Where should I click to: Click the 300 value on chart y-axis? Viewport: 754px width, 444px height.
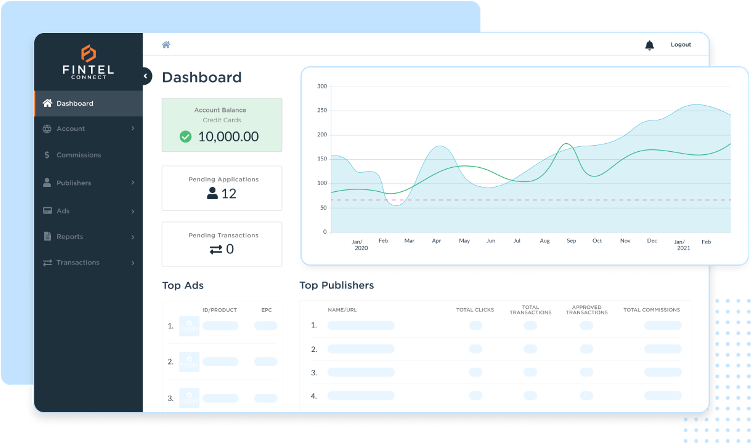[x=322, y=86]
